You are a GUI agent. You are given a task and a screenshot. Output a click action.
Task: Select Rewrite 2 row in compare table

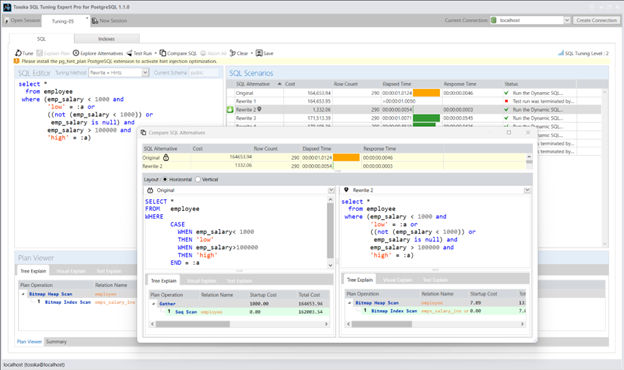click(x=335, y=166)
